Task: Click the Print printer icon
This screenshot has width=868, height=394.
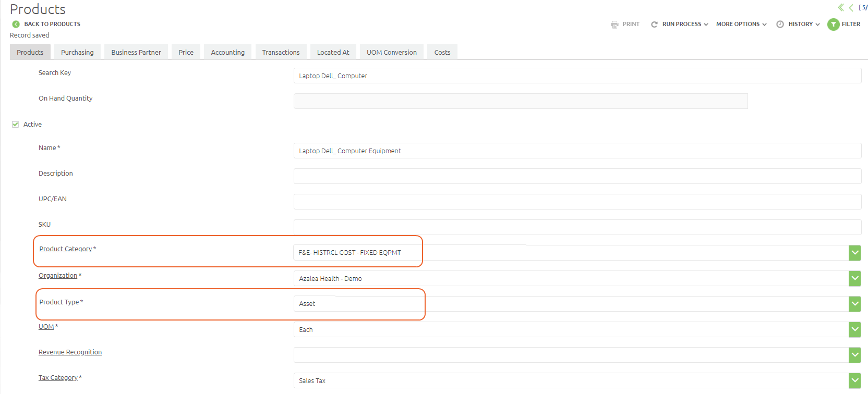Action: (x=614, y=24)
